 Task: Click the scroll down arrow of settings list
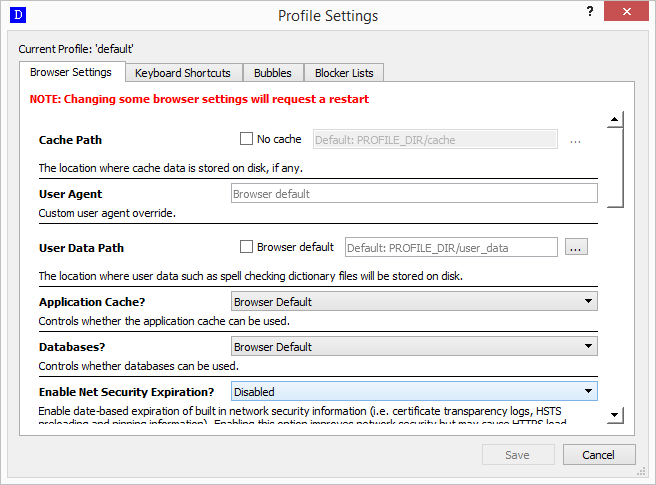615,415
